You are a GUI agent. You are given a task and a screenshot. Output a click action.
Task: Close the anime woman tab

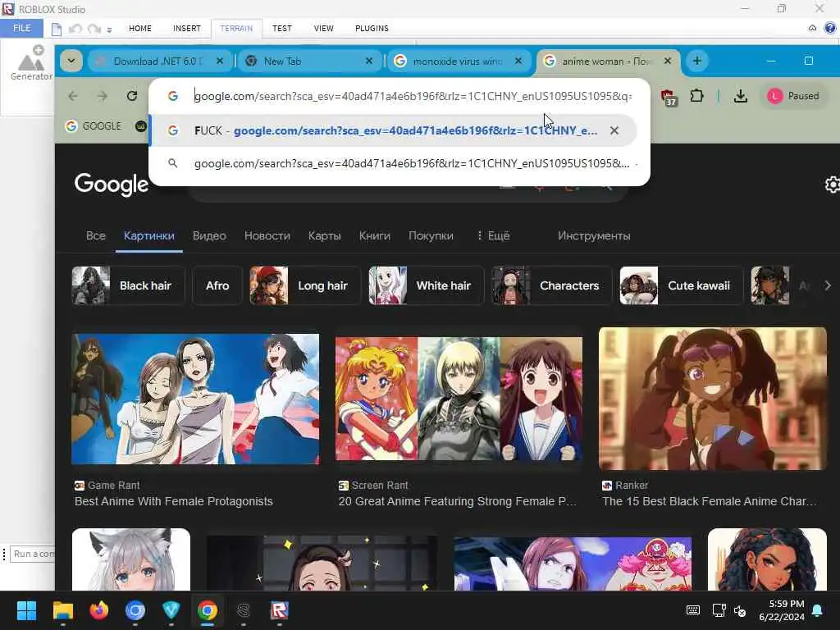[x=668, y=61]
